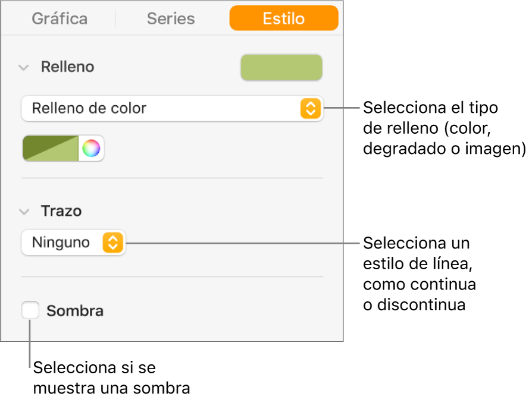Image resolution: width=532 pixels, height=403 pixels.
Task: Open the color wheel picker
Action: 91,149
